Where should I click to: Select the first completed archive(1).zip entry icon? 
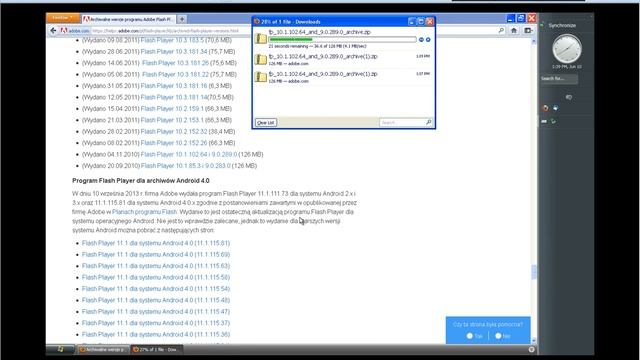click(261, 60)
